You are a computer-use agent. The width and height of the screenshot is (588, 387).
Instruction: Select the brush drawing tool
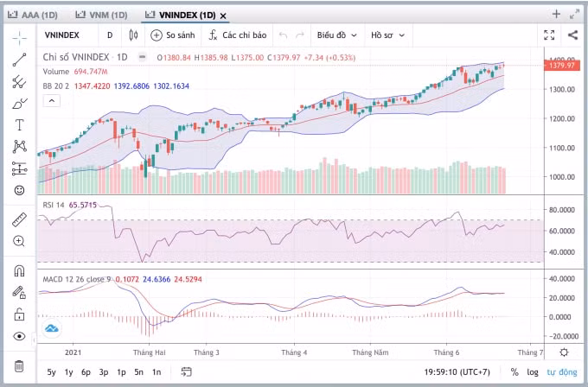coord(20,104)
